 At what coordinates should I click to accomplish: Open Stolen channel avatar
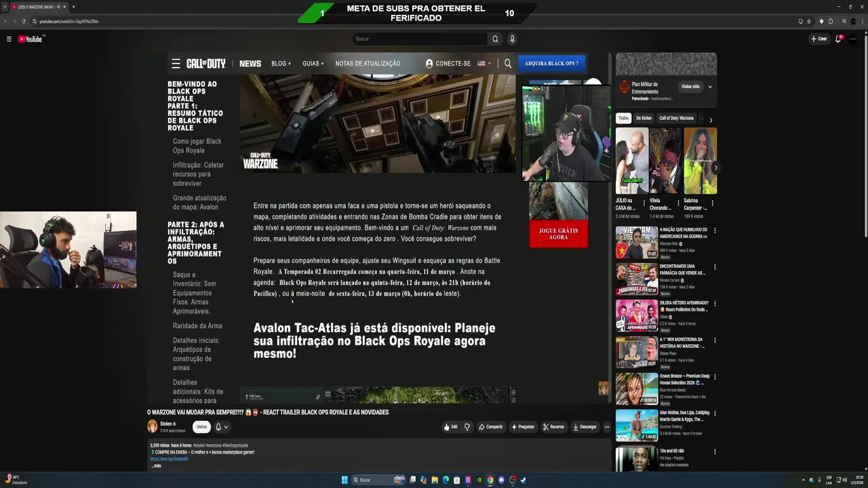click(153, 426)
